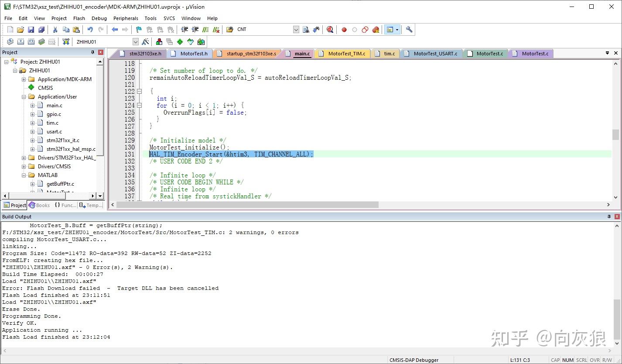Click the Manage Run-Time Environment green diamond
The height and width of the screenshot is (364, 622).
click(180, 42)
